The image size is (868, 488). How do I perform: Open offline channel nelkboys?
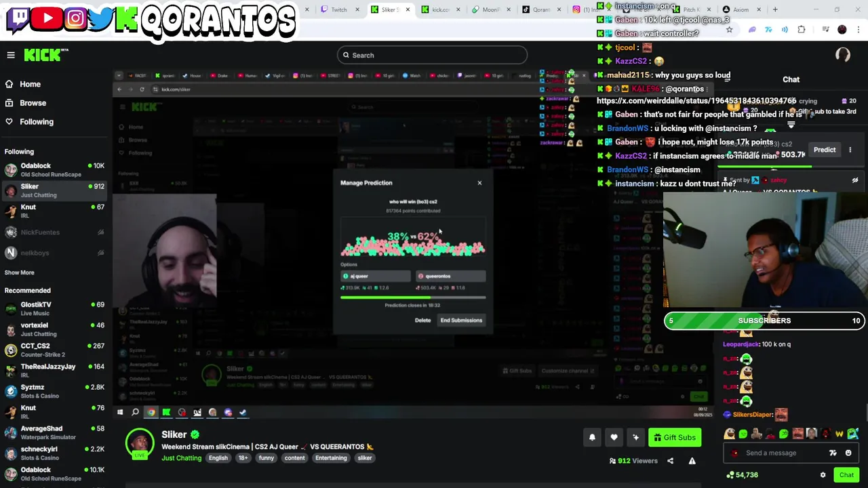pyautogui.click(x=54, y=253)
